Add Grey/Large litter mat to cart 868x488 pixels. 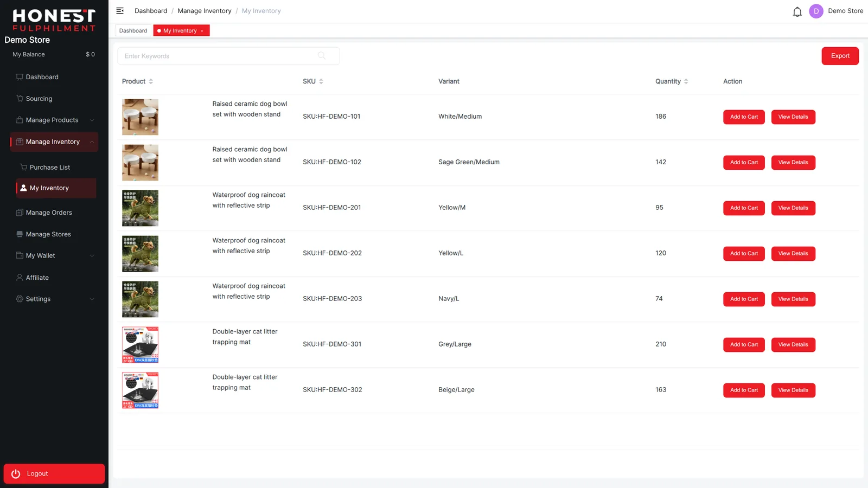click(x=744, y=345)
